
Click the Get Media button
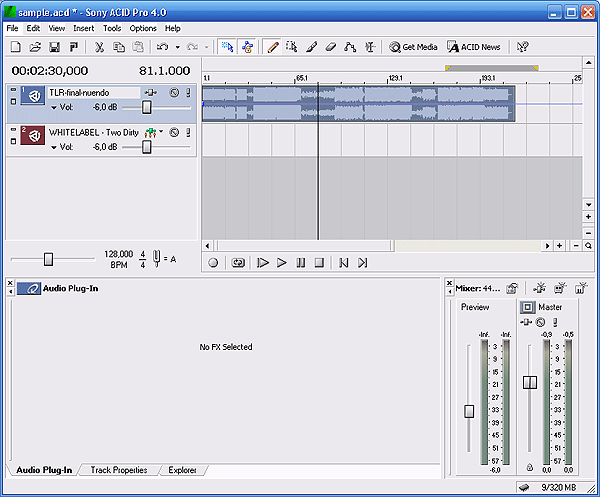coord(413,47)
